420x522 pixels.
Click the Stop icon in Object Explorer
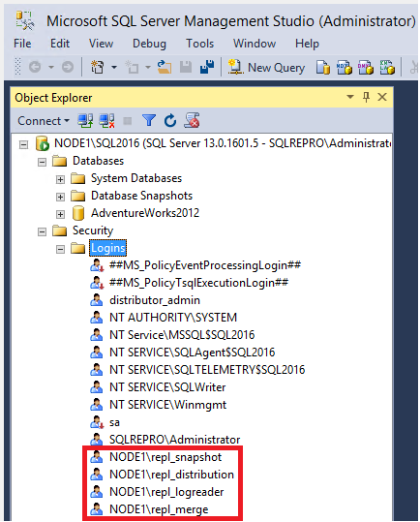[x=128, y=121]
